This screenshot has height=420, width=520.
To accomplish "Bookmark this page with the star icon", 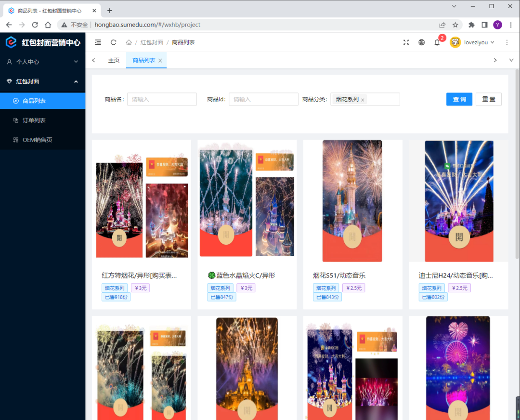I will tap(455, 25).
